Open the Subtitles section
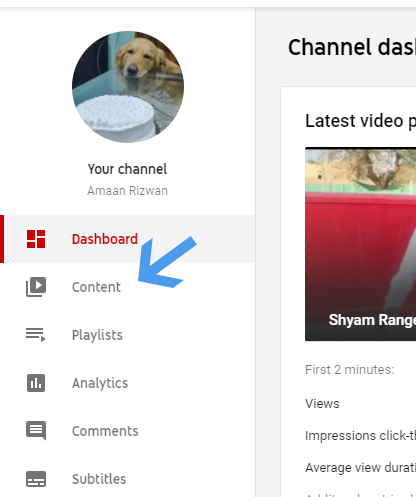The width and height of the screenshot is (416, 497). [x=127, y=479]
